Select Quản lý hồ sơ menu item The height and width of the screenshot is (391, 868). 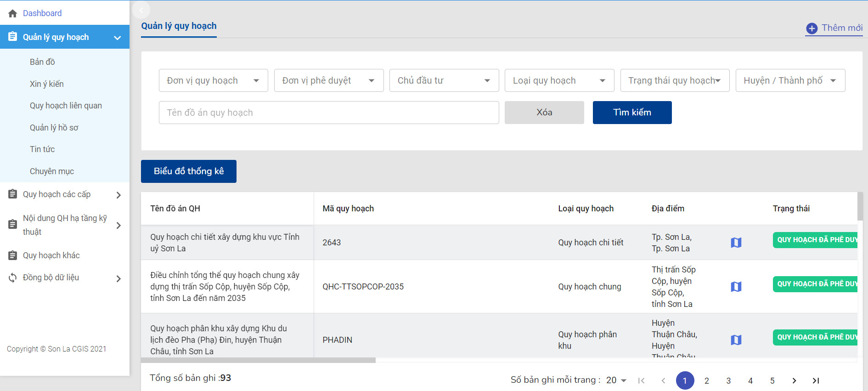pos(54,128)
